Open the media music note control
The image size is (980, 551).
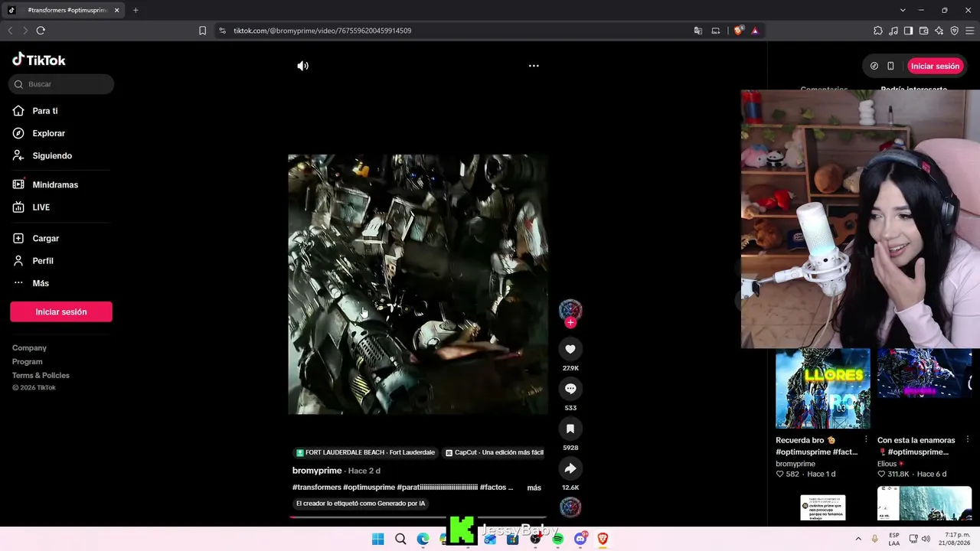[893, 31]
